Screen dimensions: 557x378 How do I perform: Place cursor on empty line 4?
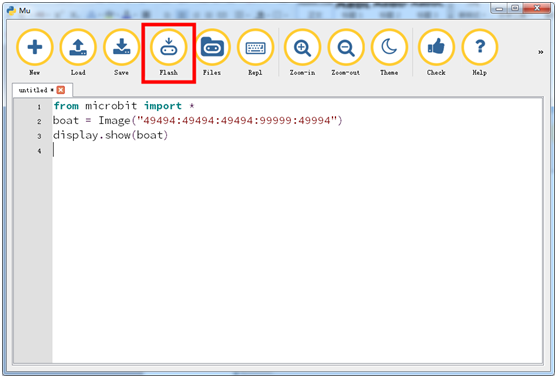pyautogui.click(x=298, y=150)
